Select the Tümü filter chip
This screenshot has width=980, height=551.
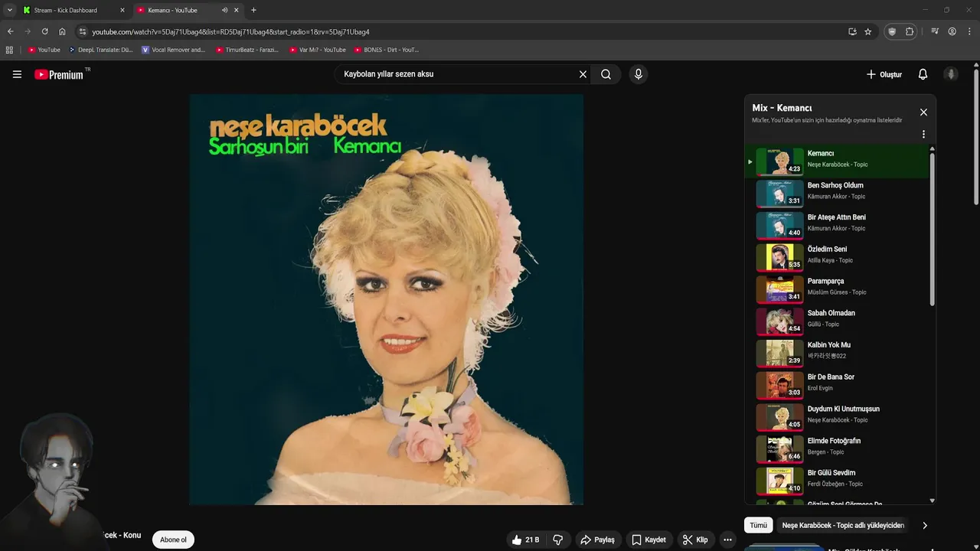(758, 525)
